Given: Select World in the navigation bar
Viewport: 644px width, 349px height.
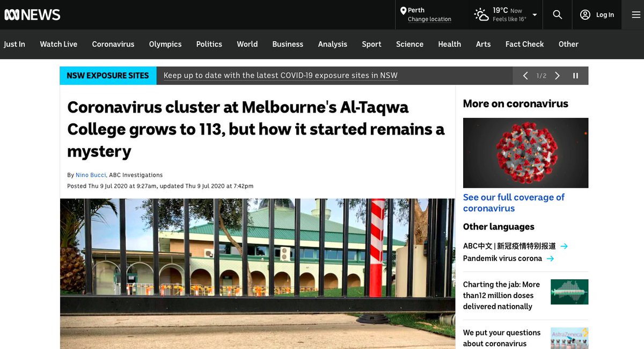Looking at the screenshot, I should coord(247,44).
